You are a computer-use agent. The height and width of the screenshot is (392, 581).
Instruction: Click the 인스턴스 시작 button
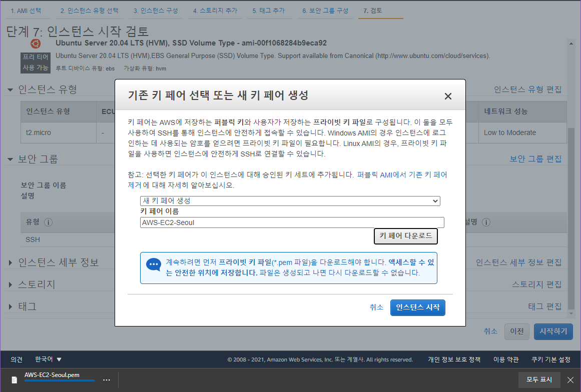(417, 307)
